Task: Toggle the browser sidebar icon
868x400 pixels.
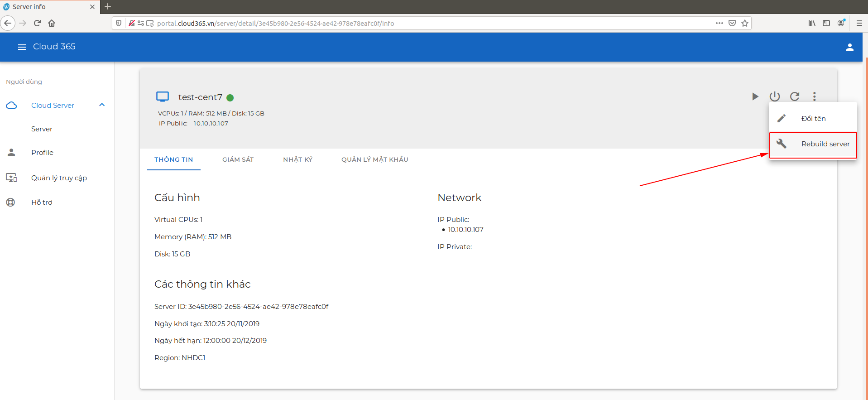Action: 826,23
